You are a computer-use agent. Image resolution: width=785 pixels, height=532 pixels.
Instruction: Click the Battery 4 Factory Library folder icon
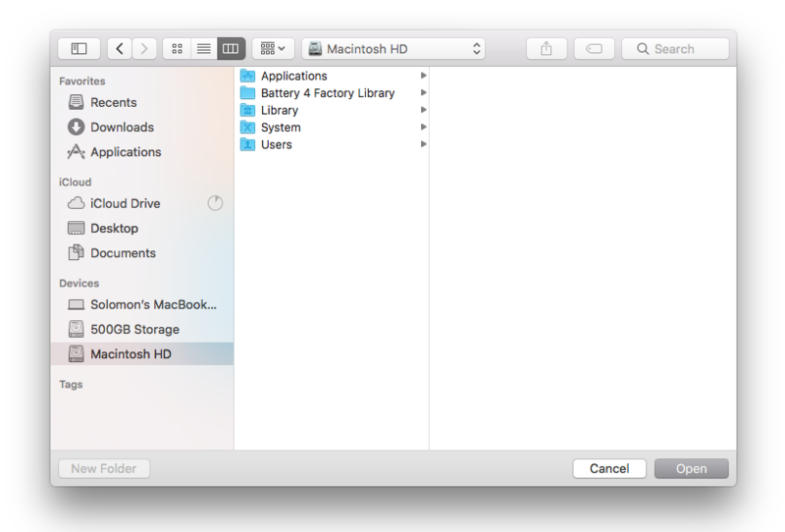click(x=248, y=92)
